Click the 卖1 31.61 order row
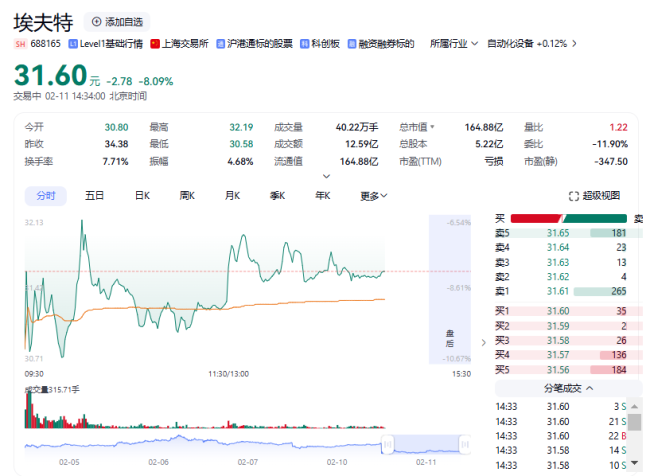This screenshot has height=476, width=650. tap(568, 291)
